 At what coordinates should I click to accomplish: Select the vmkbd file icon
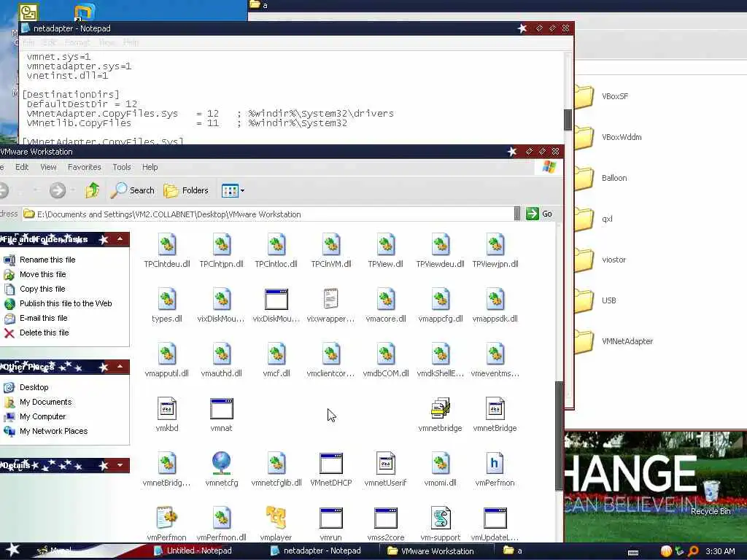[x=167, y=408]
